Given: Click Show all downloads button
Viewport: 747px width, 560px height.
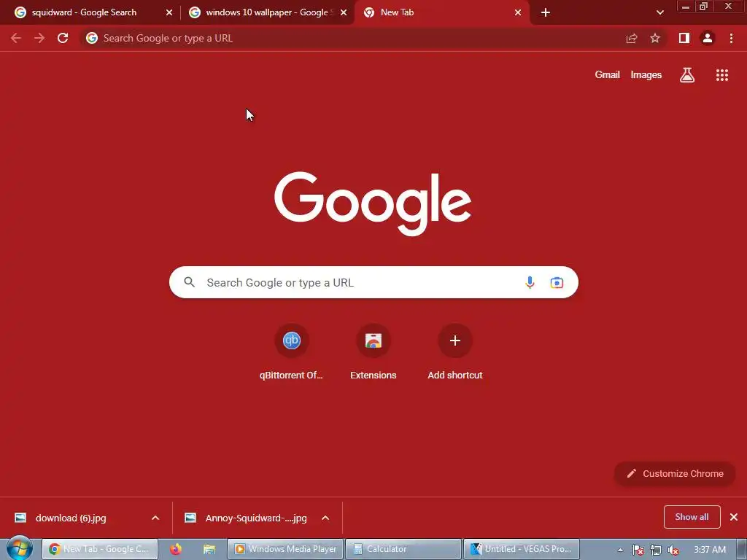Looking at the screenshot, I should point(692,517).
